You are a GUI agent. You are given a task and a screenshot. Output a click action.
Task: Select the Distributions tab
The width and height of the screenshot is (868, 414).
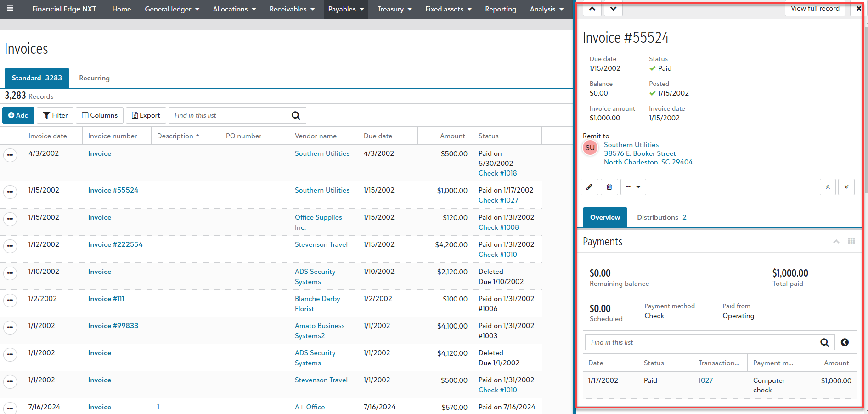point(661,217)
